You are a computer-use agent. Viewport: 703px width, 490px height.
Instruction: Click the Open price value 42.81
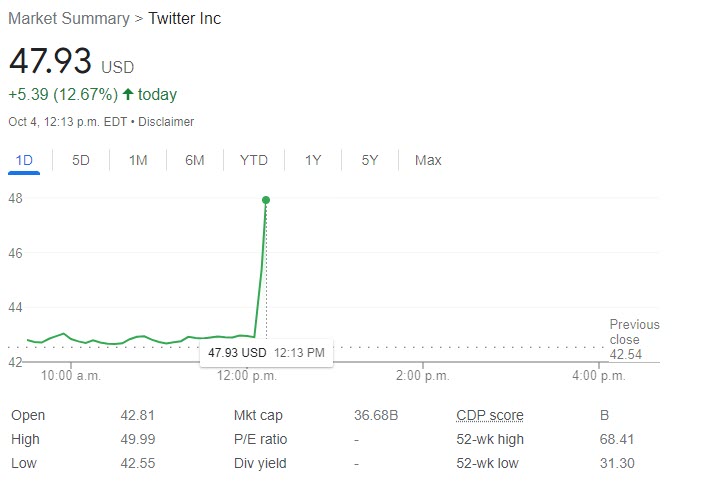pyautogui.click(x=138, y=416)
